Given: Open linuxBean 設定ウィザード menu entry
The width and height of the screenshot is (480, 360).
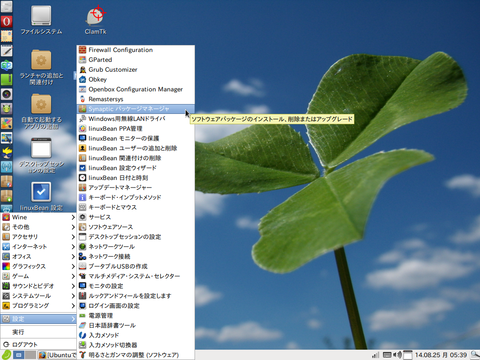Looking at the screenshot, I should tap(136, 168).
